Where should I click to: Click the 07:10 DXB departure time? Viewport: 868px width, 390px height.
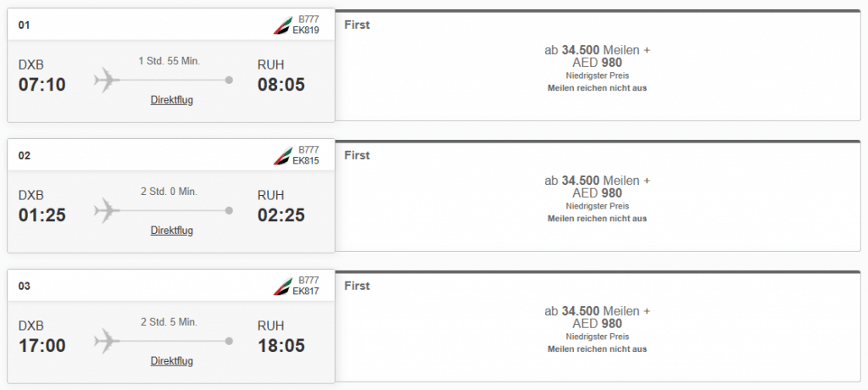coord(42,85)
